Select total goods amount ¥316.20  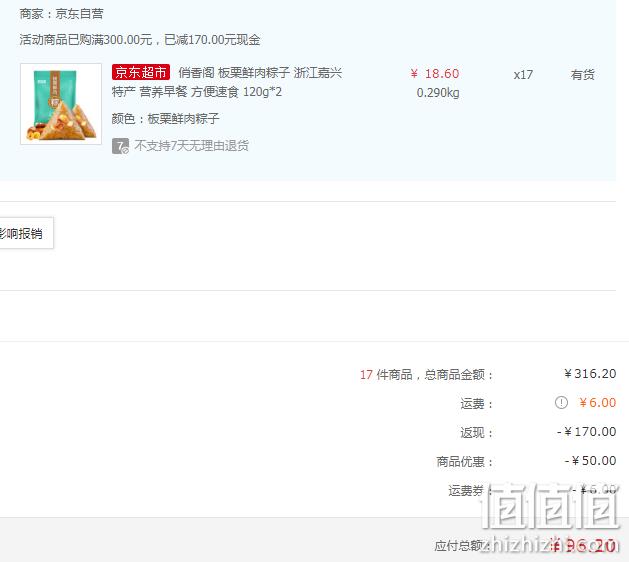(x=590, y=374)
